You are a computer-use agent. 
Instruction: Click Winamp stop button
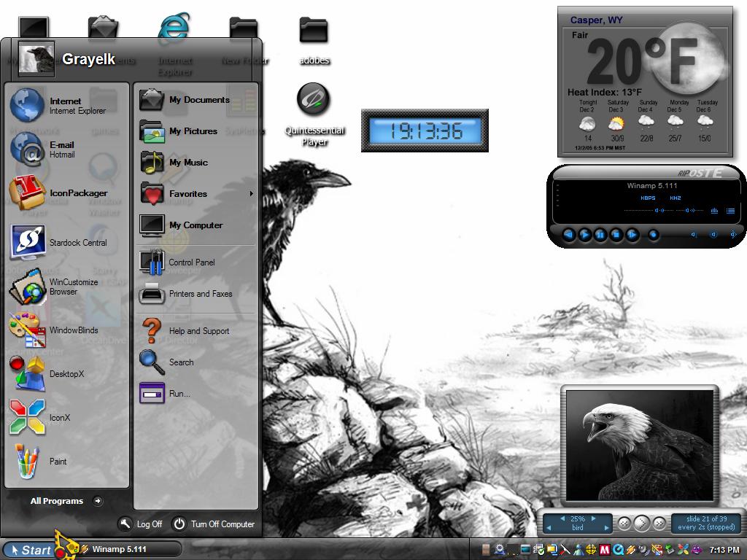point(616,234)
